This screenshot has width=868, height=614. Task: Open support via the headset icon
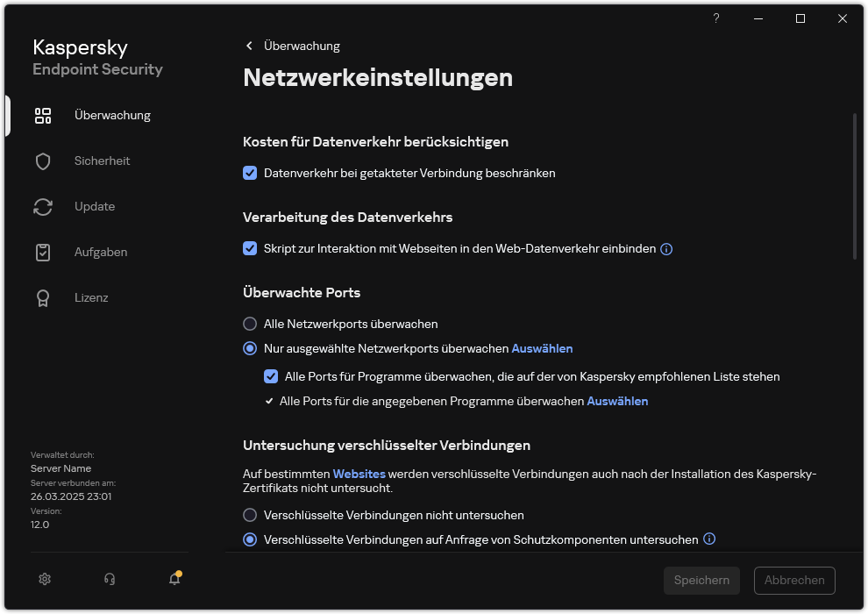click(x=109, y=579)
